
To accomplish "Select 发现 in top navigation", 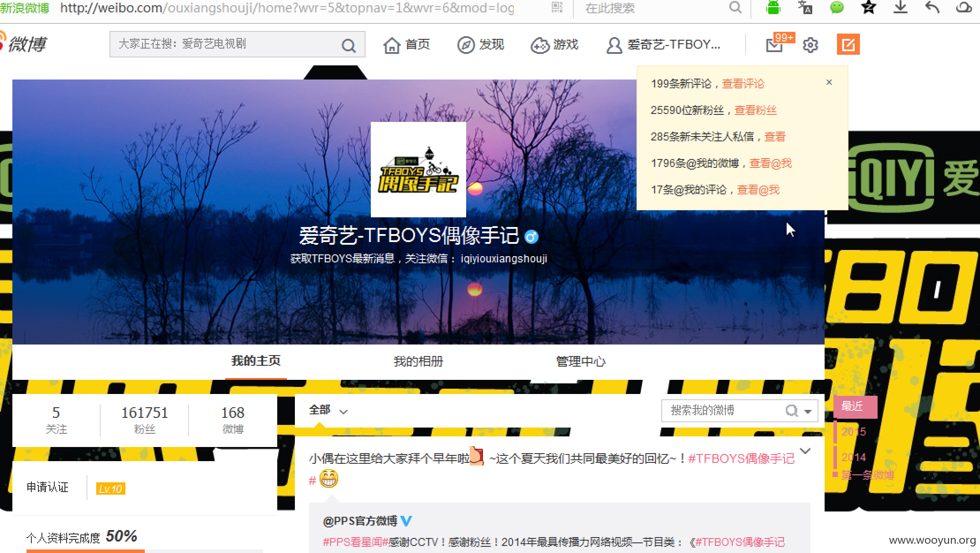I will click(492, 45).
